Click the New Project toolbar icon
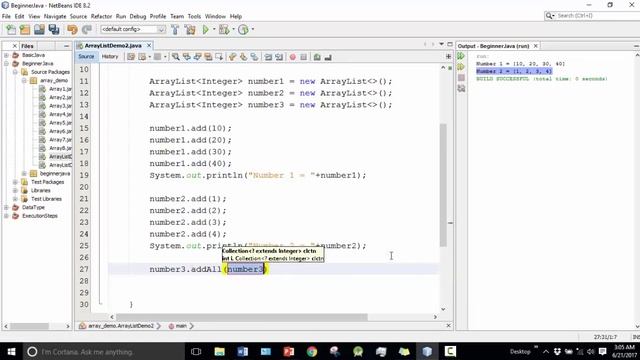The height and width of the screenshot is (360, 640). pyautogui.click(x=25, y=29)
